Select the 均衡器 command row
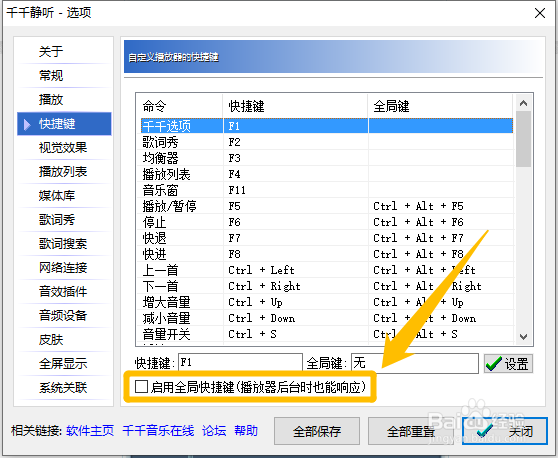558x458 pixels. [327, 158]
